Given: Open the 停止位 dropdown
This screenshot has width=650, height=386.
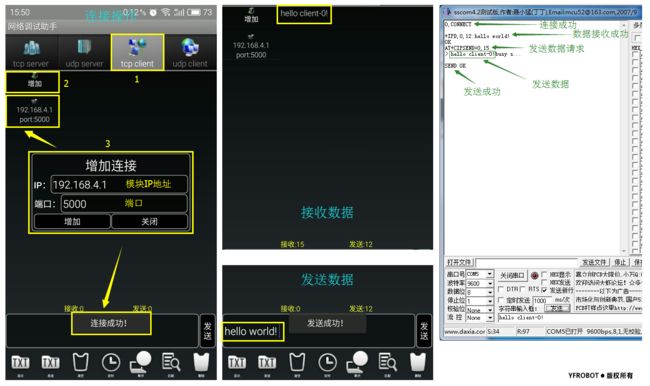Looking at the screenshot, I should pyautogui.click(x=480, y=301).
